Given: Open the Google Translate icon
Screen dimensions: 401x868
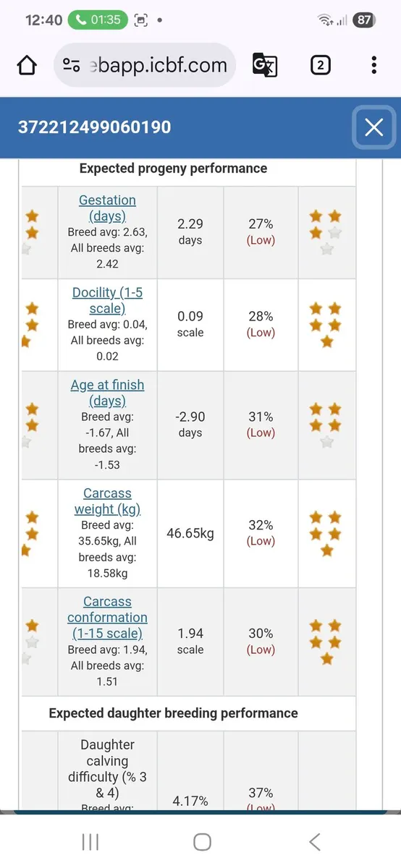Looking at the screenshot, I should [x=264, y=66].
